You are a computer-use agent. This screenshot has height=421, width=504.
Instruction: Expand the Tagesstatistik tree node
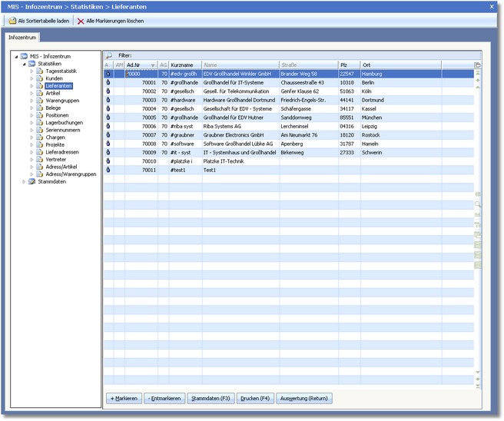(31, 71)
